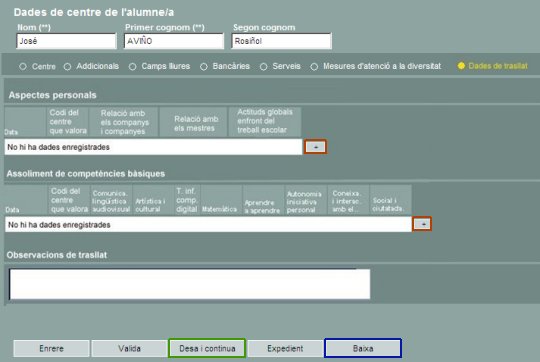The image size is (540, 362).
Task: Click the T. inf. comp. digital header
Action: (187, 200)
